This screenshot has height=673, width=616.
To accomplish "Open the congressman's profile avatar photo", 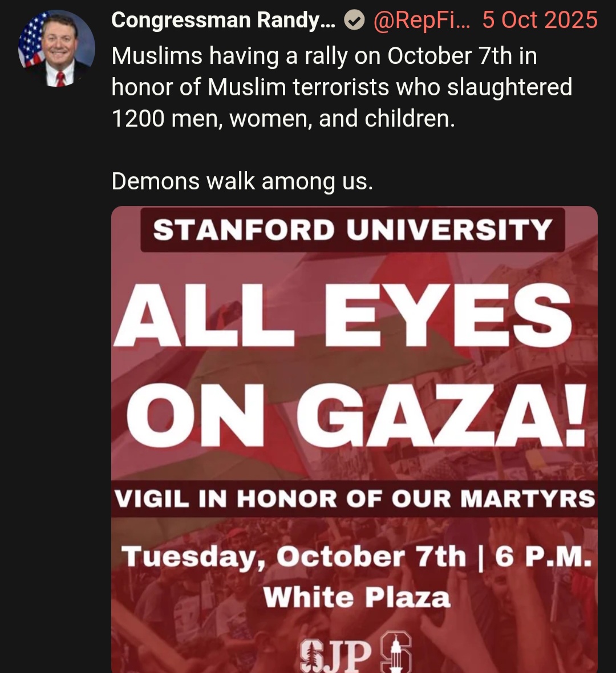I will coord(56,48).
